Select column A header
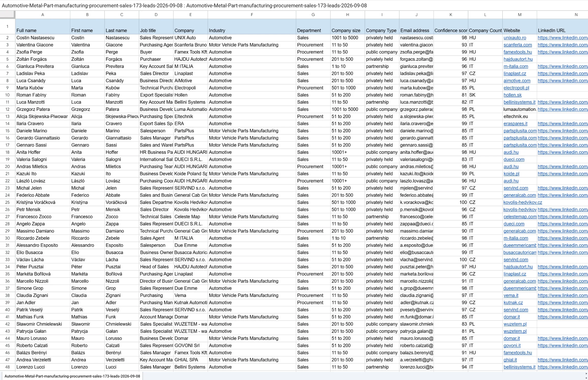The height and width of the screenshot is (380, 588). [43, 15]
